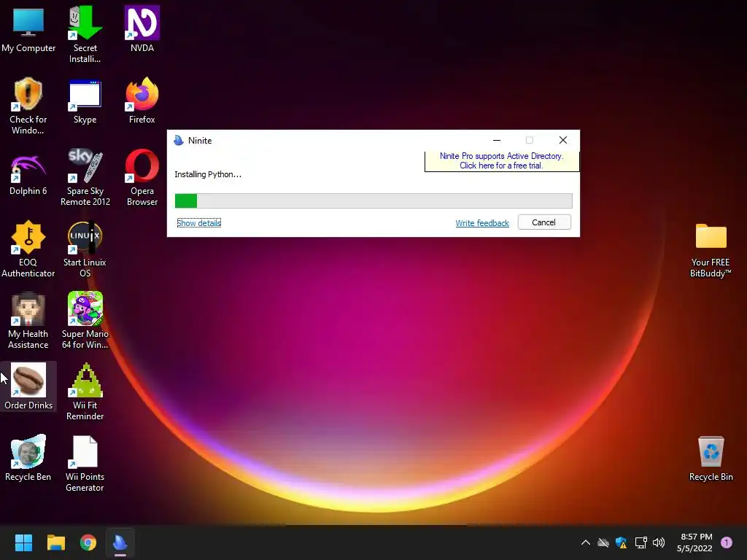Select the Wii Fit Reminder shortcut
747x560 pixels.
click(85, 392)
